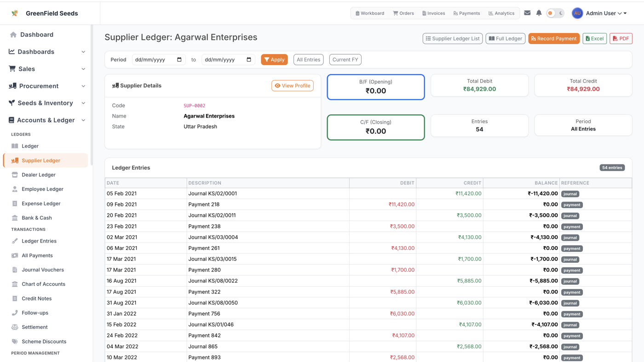This screenshot has height=362, width=644.
Task: Click the Follow-ups phone icon
Action: pos(15,313)
